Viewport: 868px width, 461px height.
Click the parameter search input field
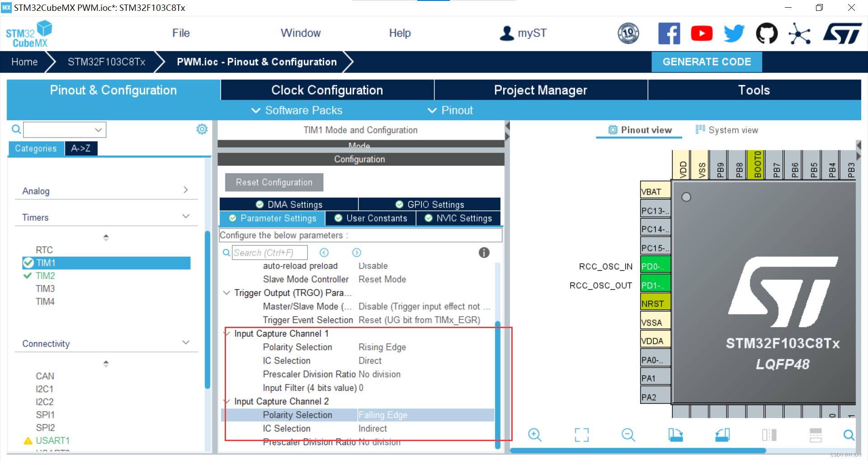tap(270, 253)
